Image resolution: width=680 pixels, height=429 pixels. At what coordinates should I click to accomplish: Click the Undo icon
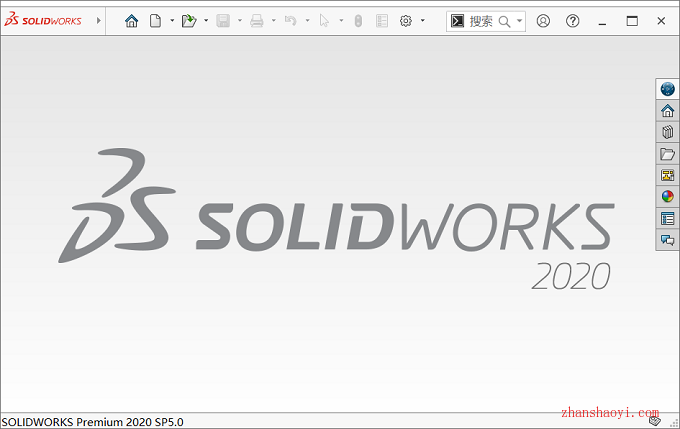(291, 20)
